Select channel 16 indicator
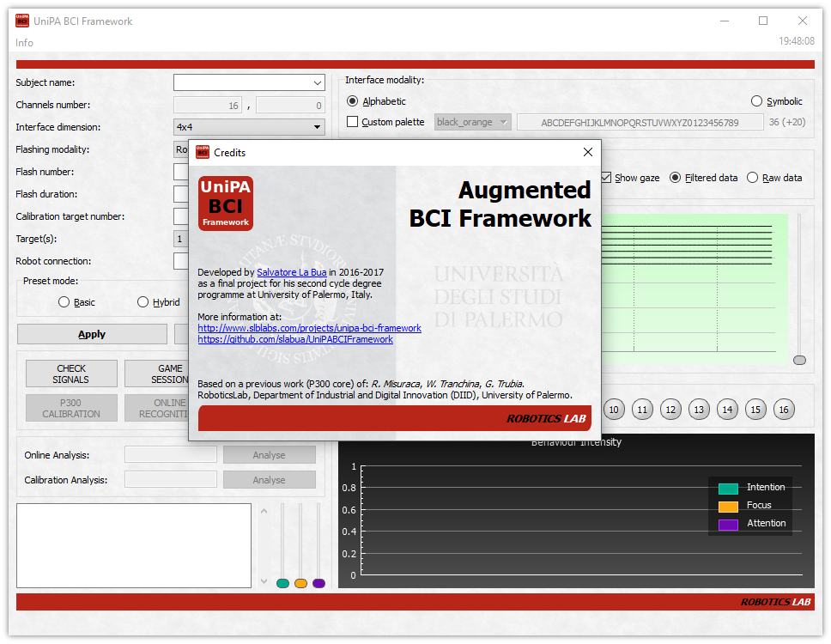The height and width of the screenshot is (644, 831). pyautogui.click(x=784, y=410)
